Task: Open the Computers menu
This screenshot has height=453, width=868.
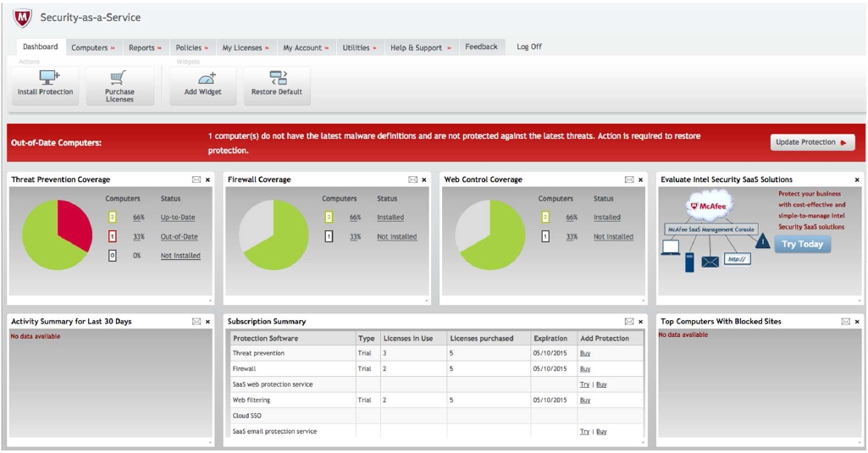Action: pyautogui.click(x=93, y=47)
